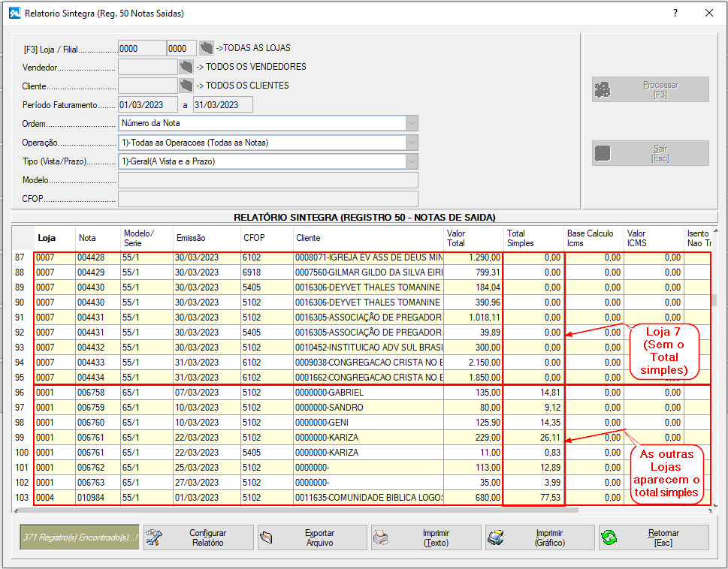
Task: Click the start date field 01/03/2023
Action: (148, 105)
